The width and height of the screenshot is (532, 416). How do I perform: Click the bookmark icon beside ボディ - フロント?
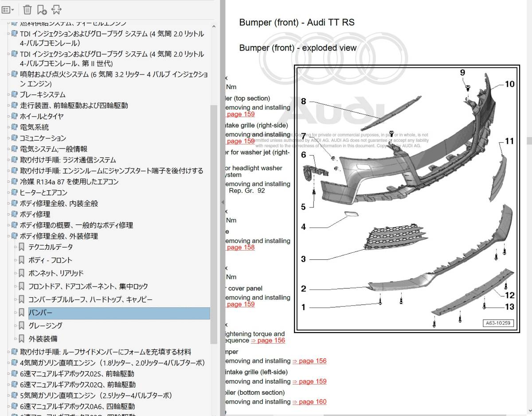[x=21, y=260]
